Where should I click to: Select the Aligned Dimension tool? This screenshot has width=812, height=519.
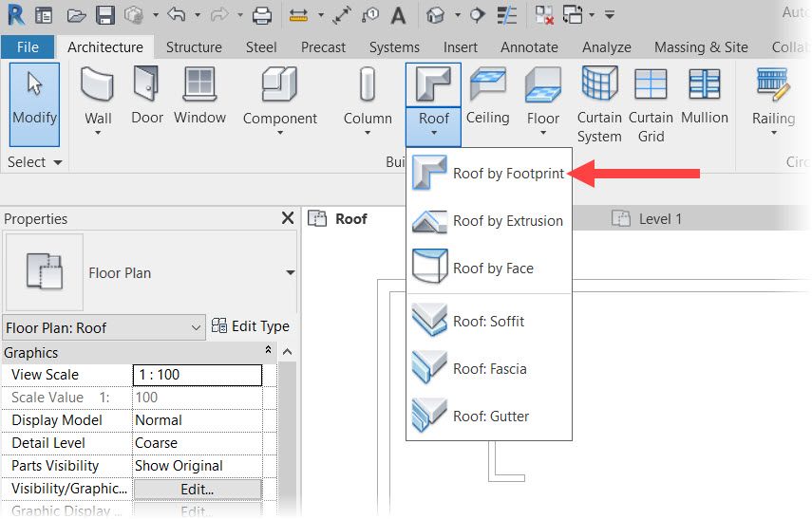click(x=342, y=15)
